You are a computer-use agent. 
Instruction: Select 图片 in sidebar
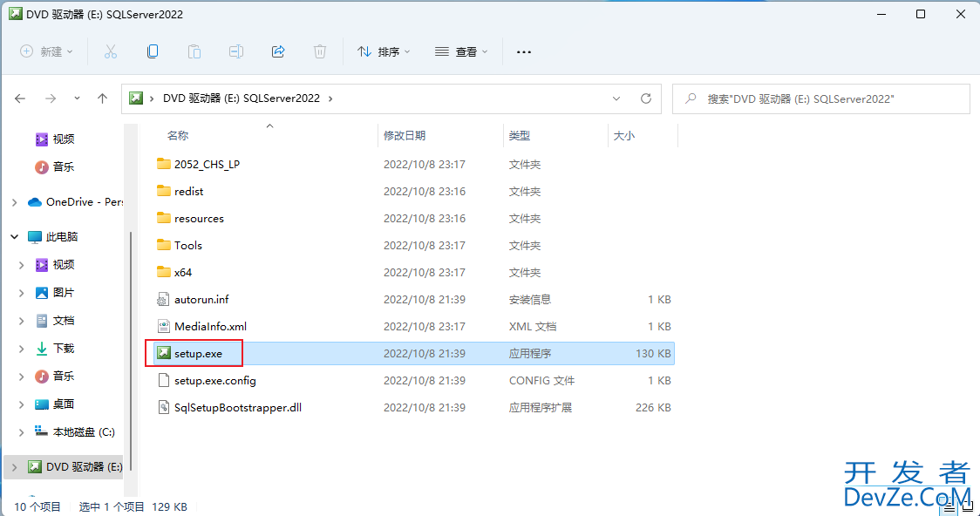[x=63, y=293]
